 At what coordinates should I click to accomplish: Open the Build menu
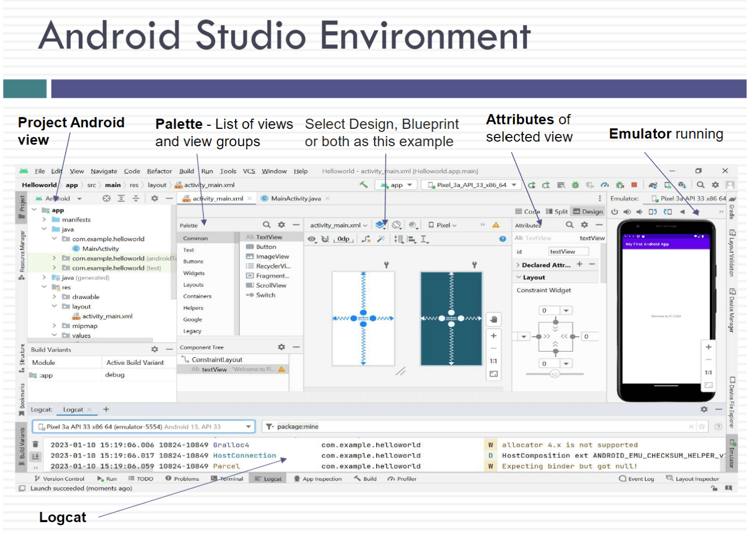[x=186, y=171]
